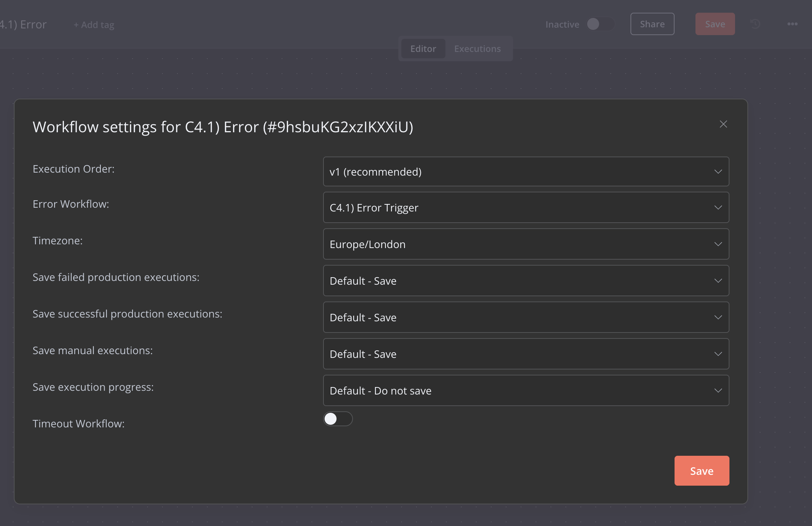The image size is (812, 526).
Task: Click the Save manual executions label
Action: click(93, 350)
